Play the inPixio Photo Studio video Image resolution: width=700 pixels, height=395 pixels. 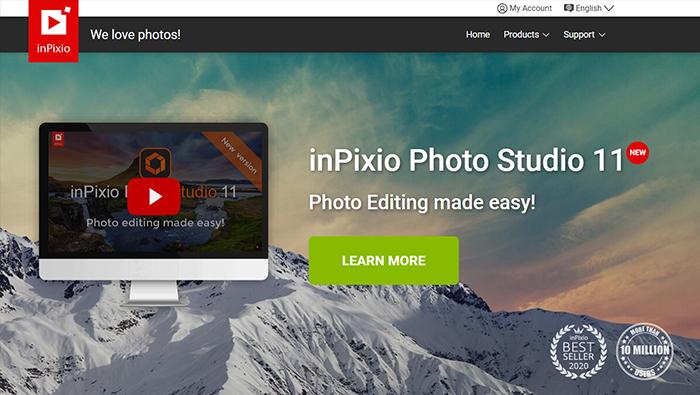(154, 196)
